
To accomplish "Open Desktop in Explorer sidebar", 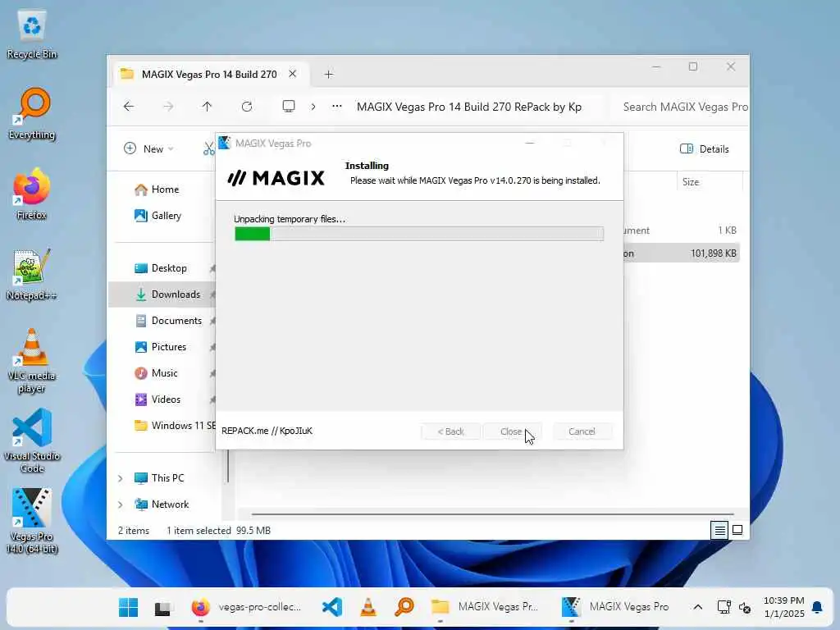I will pos(169,268).
